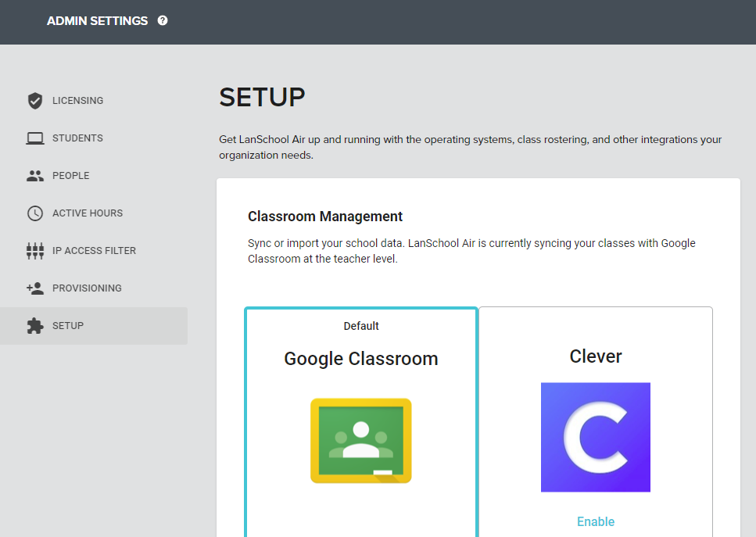Enable the Clever integration
The image size is (756, 537).
click(x=596, y=521)
